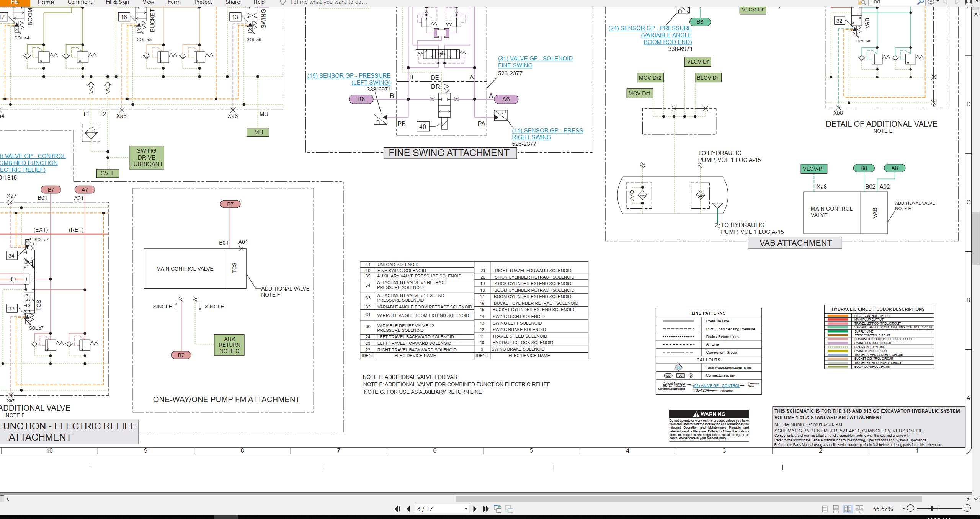This screenshot has height=519, width=980.
Task: Switch to single page view
Action: (x=825, y=509)
